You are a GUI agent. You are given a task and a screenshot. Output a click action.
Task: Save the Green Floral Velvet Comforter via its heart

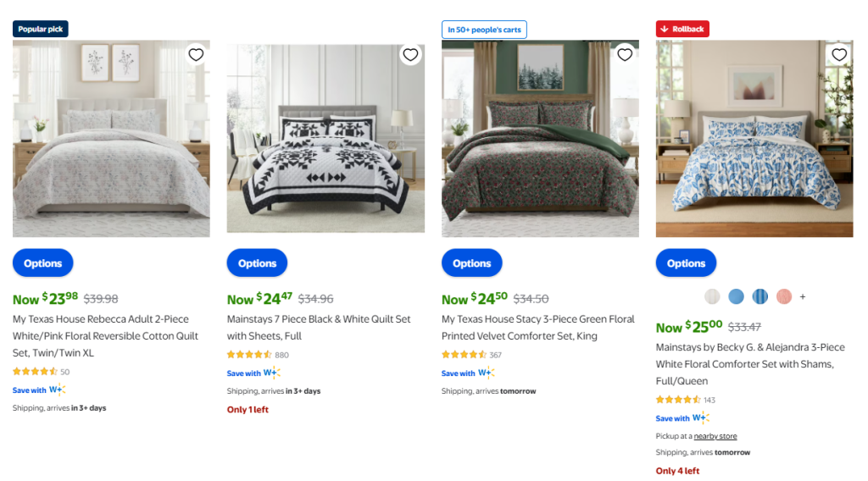pyautogui.click(x=625, y=55)
